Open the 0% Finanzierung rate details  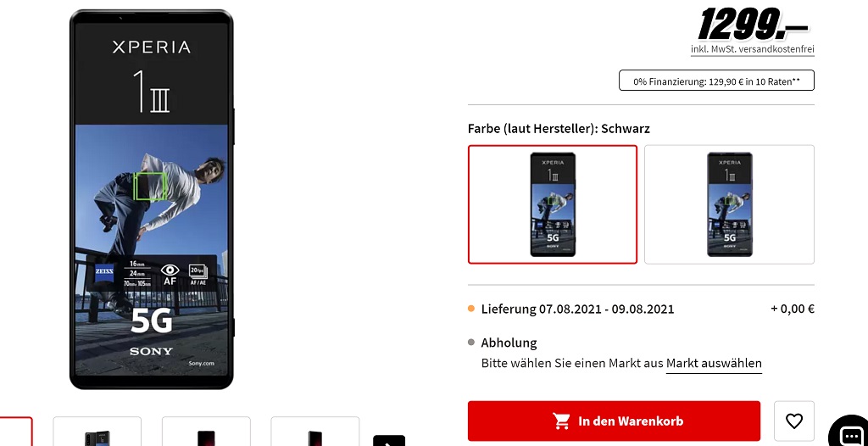coord(716,81)
